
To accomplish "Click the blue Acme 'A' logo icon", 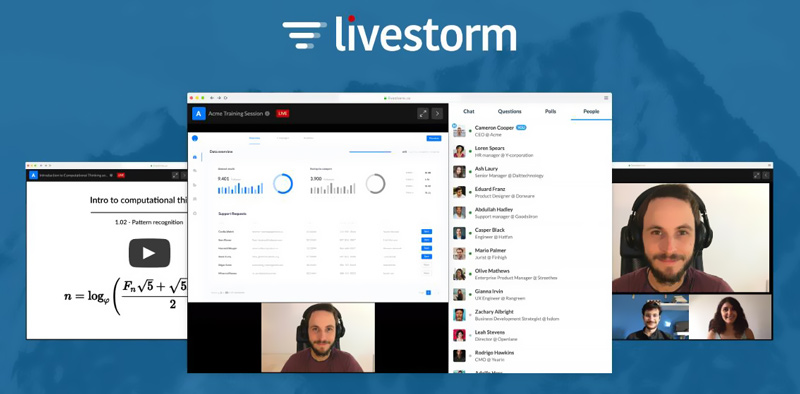I will click(199, 113).
